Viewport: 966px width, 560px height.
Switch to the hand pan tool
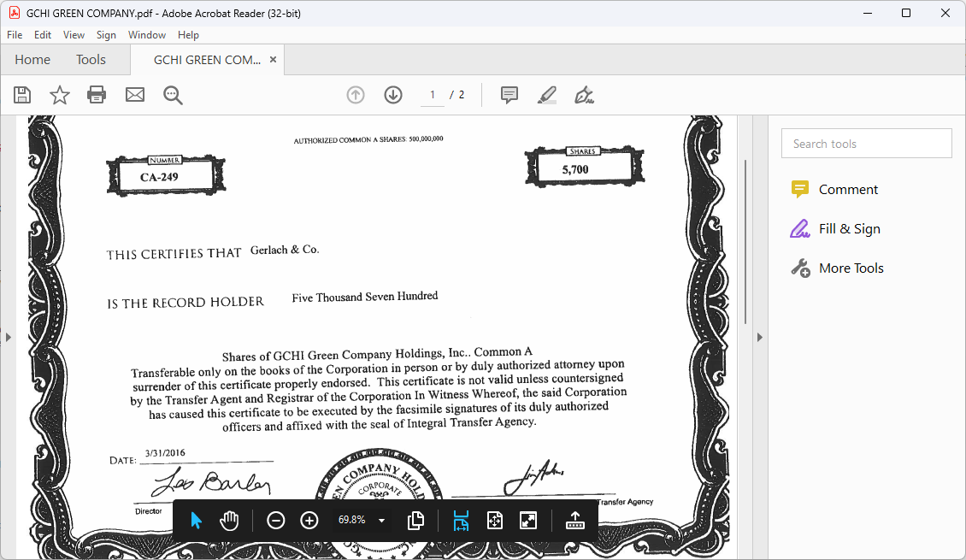[x=229, y=521]
